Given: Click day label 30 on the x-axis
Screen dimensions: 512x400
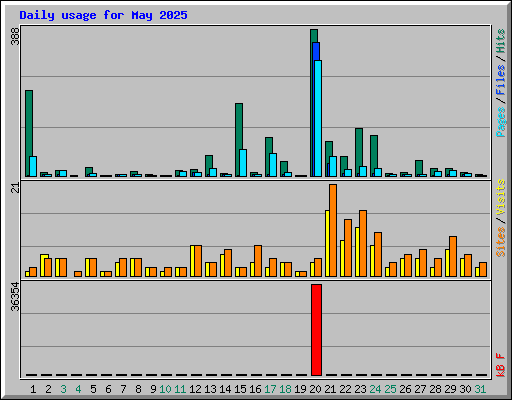Looking at the screenshot, I should [465, 389].
